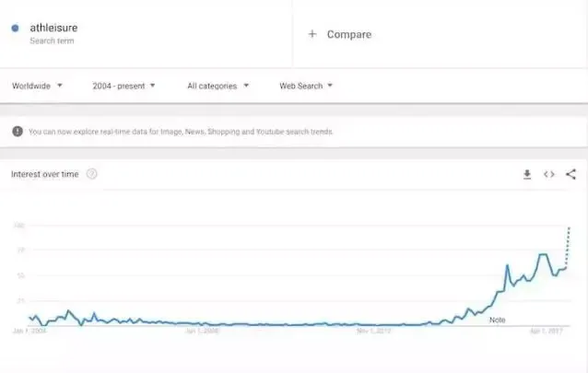This screenshot has width=588, height=373.
Task: Open help icon beside Interest over time
Action: (91, 174)
